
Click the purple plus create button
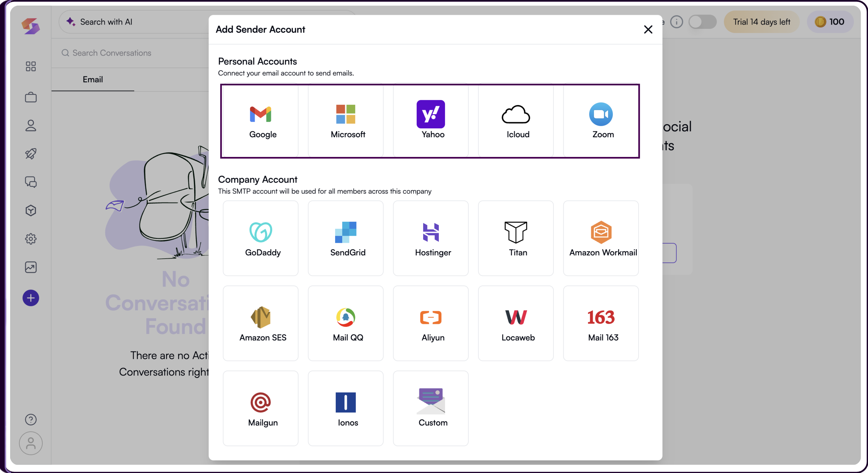pyautogui.click(x=31, y=298)
